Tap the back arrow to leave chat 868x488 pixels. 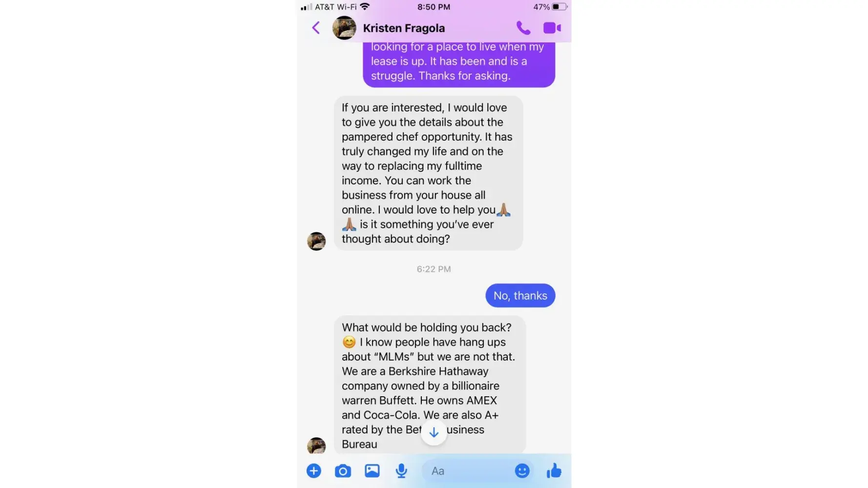316,28
